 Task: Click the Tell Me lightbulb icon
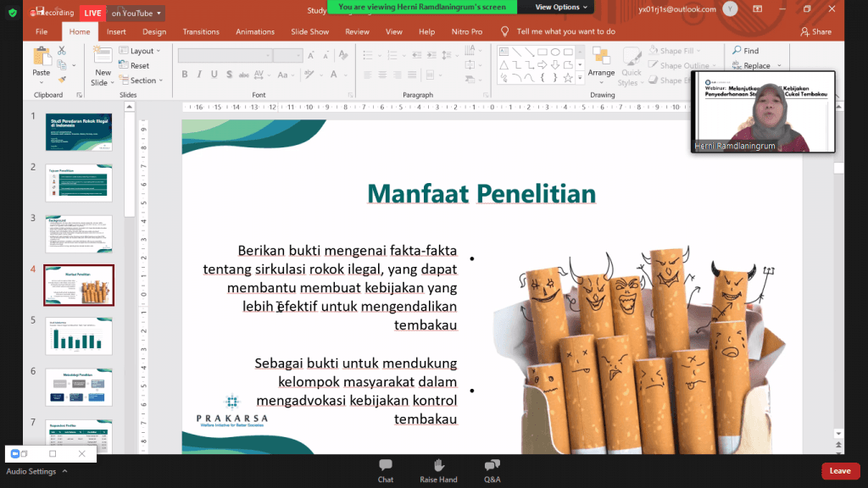coord(505,31)
